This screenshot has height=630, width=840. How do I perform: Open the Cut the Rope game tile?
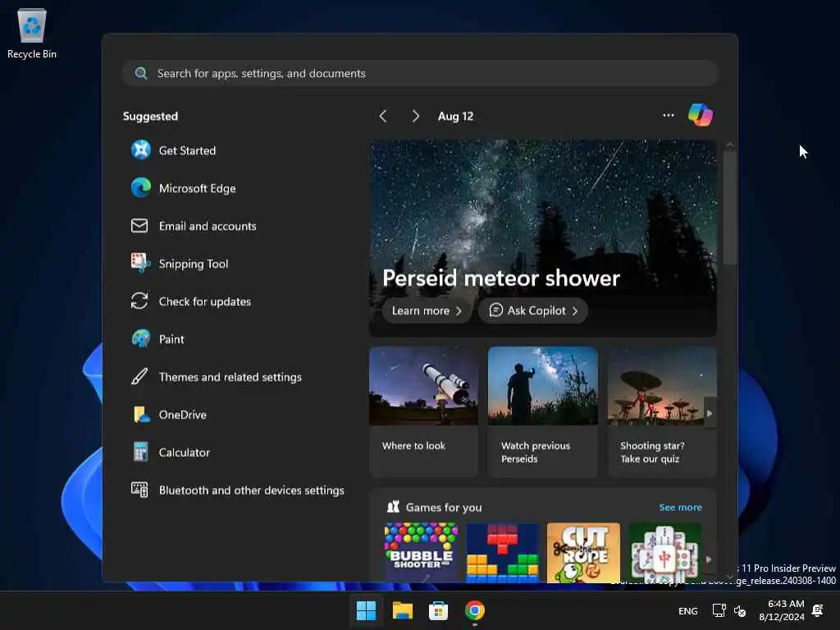[583, 552]
